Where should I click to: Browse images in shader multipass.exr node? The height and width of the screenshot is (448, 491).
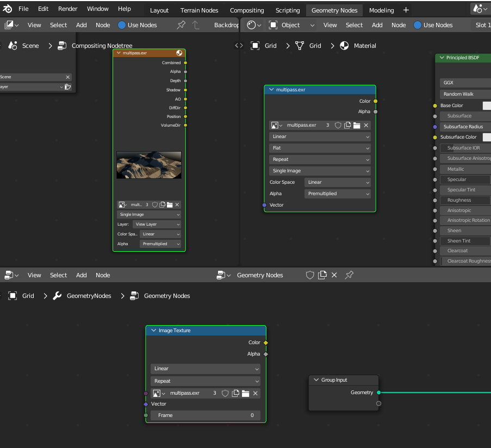pos(277,125)
